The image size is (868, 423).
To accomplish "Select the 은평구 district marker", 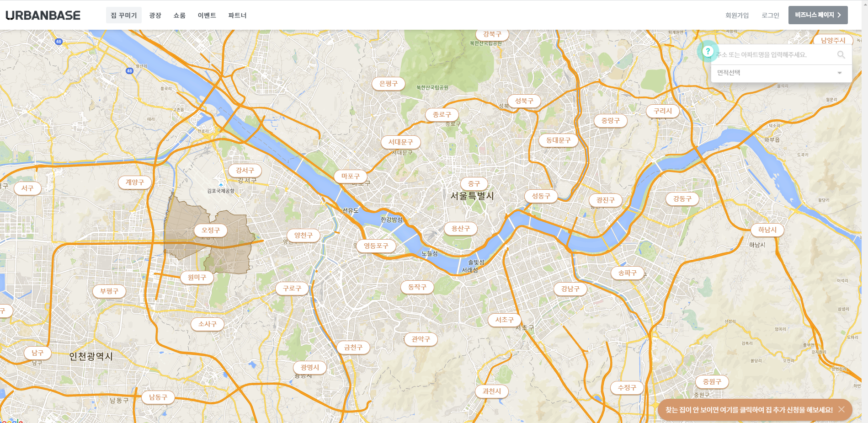I will pyautogui.click(x=389, y=84).
